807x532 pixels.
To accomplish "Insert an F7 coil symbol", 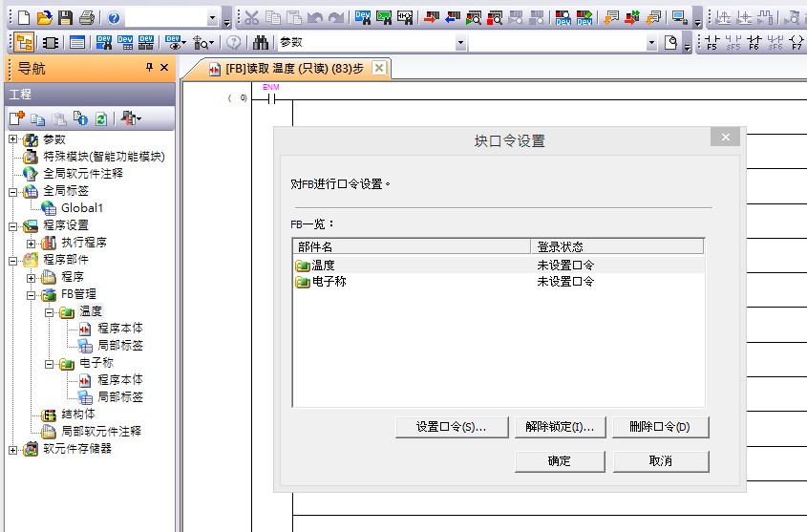I will (x=796, y=43).
